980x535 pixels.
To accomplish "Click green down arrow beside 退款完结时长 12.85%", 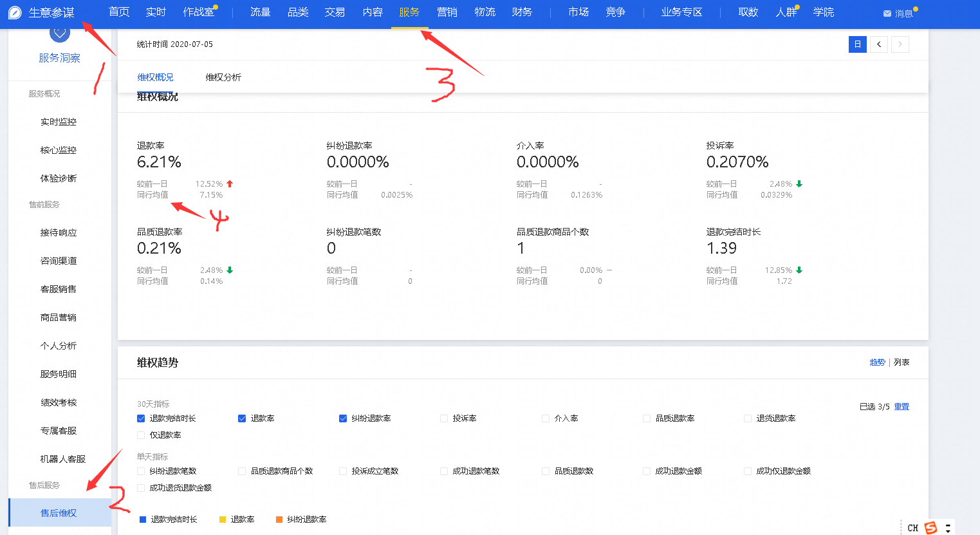I will point(799,270).
